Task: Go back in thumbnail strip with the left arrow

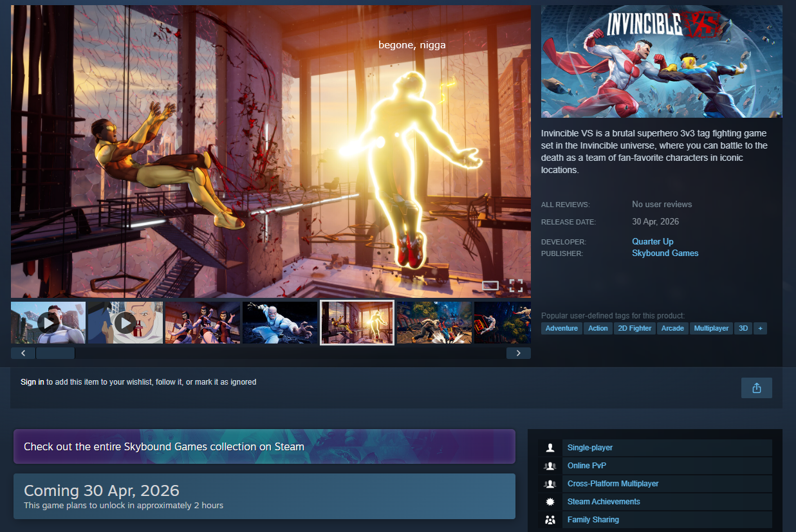Action: (23, 353)
